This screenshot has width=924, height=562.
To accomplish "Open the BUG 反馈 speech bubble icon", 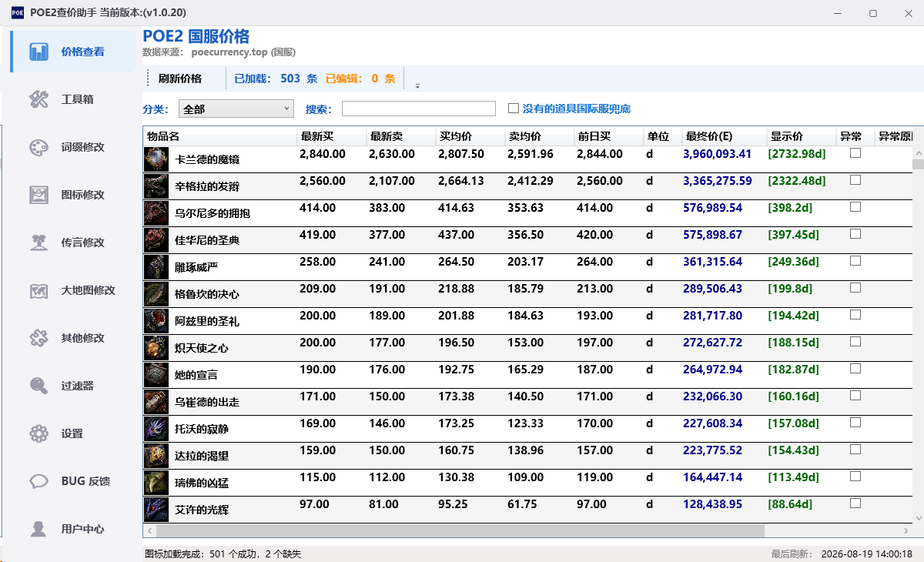I will 38,481.
